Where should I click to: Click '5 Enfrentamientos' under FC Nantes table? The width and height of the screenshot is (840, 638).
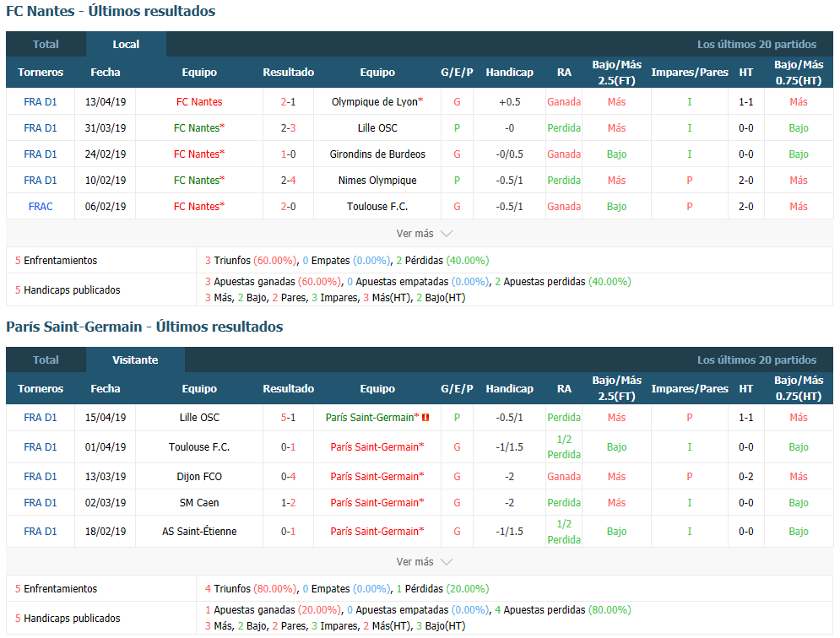(57, 260)
